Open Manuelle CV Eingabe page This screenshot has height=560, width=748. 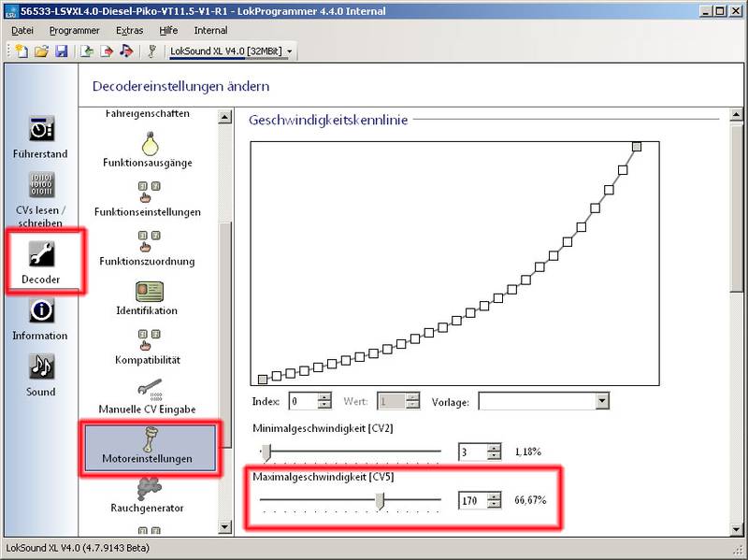click(x=148, y=396)
